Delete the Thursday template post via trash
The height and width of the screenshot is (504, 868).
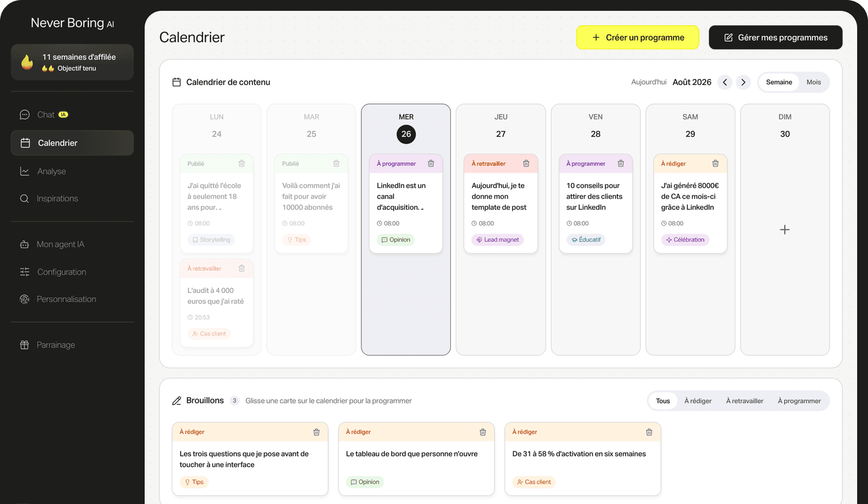pos(526,163)
